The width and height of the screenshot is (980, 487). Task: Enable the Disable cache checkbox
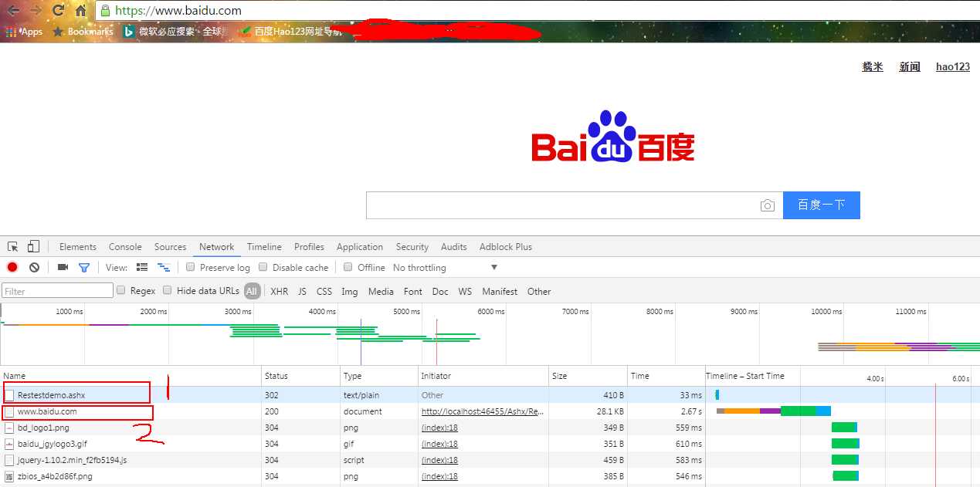263,267
